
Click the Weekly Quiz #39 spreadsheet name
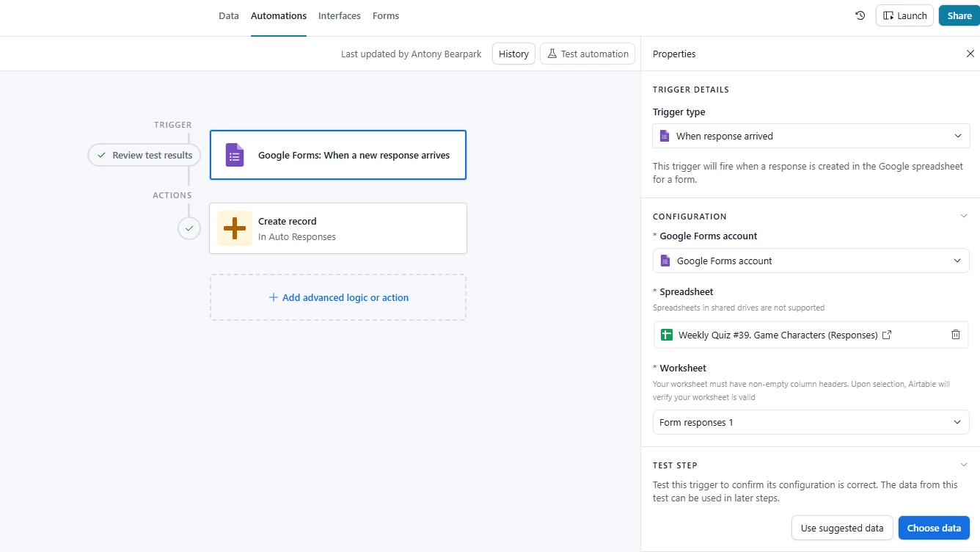pyautogui.click(x=778, y=335)
